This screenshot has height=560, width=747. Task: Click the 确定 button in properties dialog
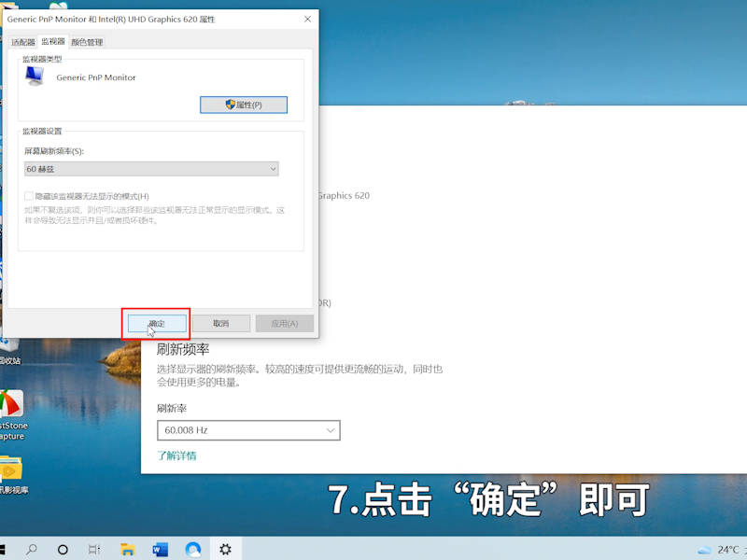click(157, 323)
